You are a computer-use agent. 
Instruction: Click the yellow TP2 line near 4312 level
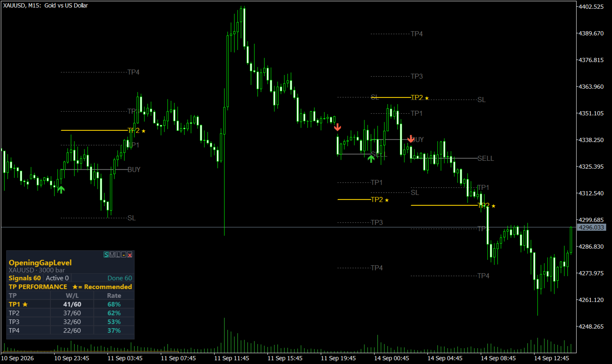pyautogui.click(x=354, y=199)
